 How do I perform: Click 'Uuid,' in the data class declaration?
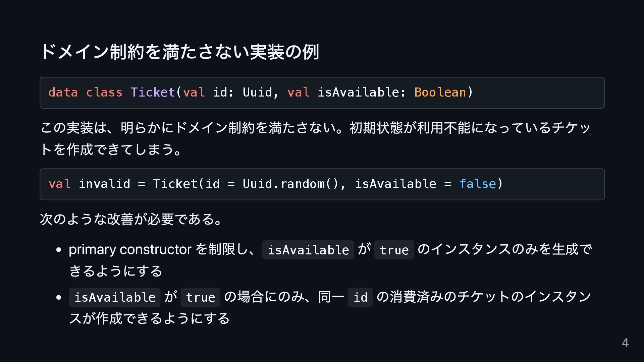261,92
